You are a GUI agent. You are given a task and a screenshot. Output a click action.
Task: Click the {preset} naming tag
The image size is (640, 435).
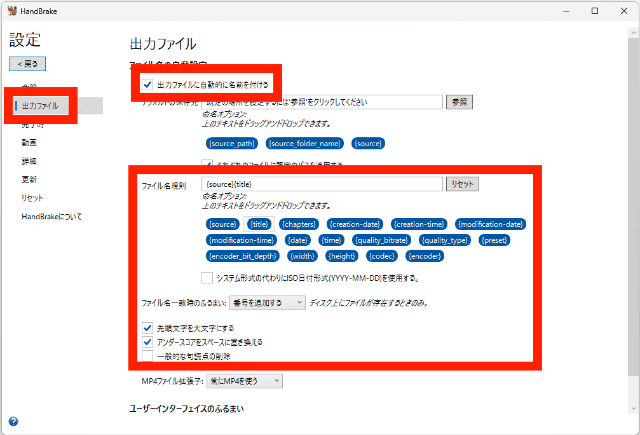click(494, 240)
